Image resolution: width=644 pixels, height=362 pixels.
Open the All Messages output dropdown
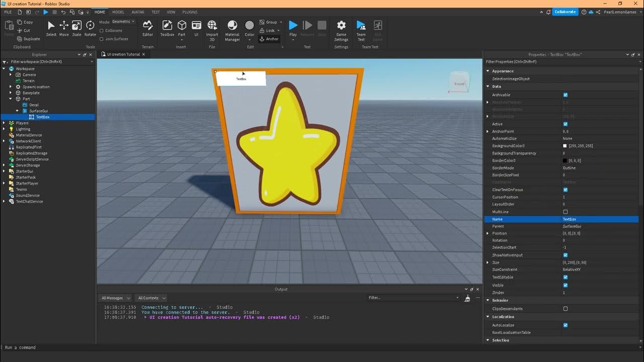click(116, 298)
